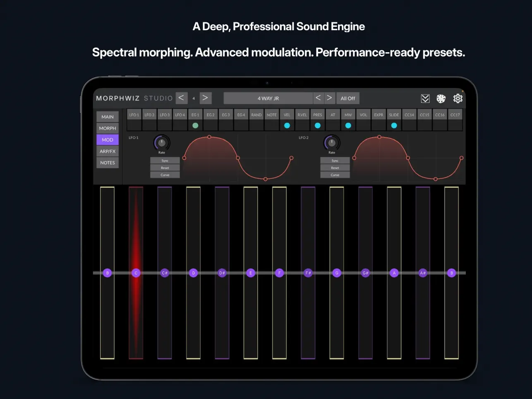This screenshot has height=399, width=532.
Task: Select previous preset arrow beside 4 WAY JR
Action: point(318,98)
